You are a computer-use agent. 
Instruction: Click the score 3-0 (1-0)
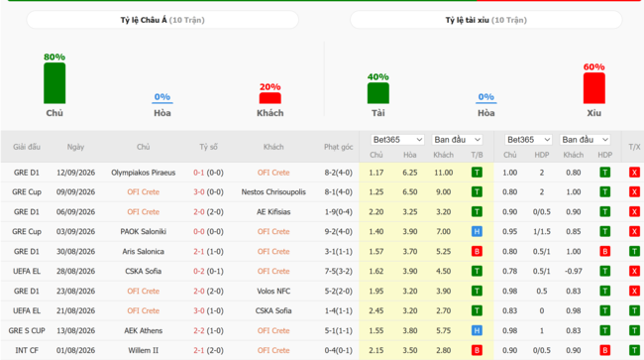pos(209,310)
